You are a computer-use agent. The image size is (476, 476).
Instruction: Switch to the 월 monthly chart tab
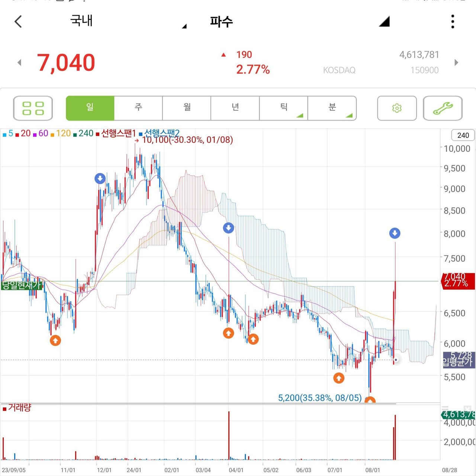point(187,108)
